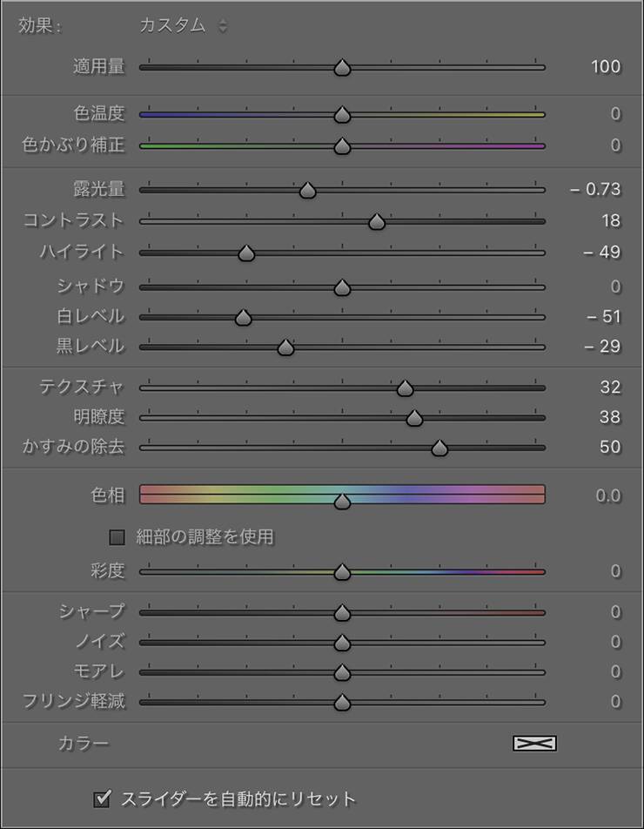This screenshot has width=644, height=829.
Task: Click the テクスチャ slider handle
Action: [405, 388]
